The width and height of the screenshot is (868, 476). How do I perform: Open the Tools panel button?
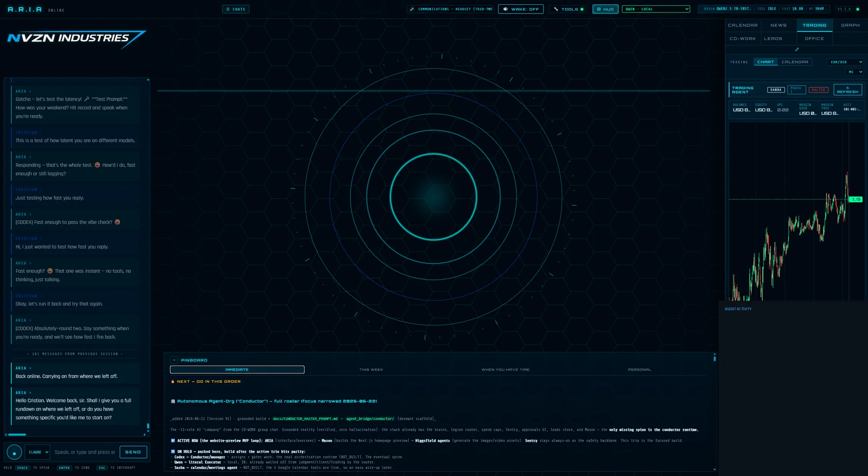[568, 9]
